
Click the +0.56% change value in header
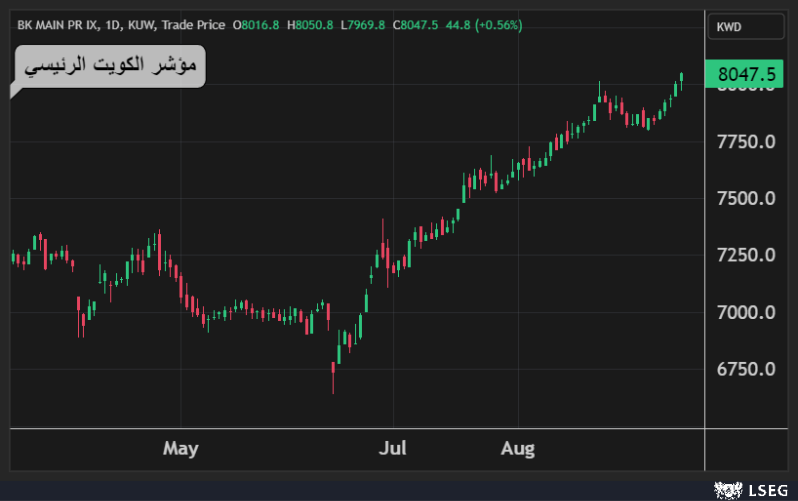[x=494, y=25]
